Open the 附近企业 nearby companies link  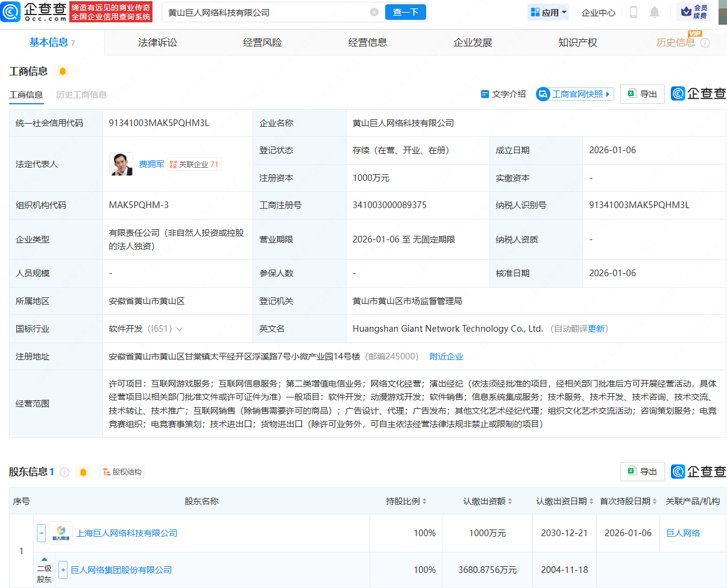click(446, 356)
